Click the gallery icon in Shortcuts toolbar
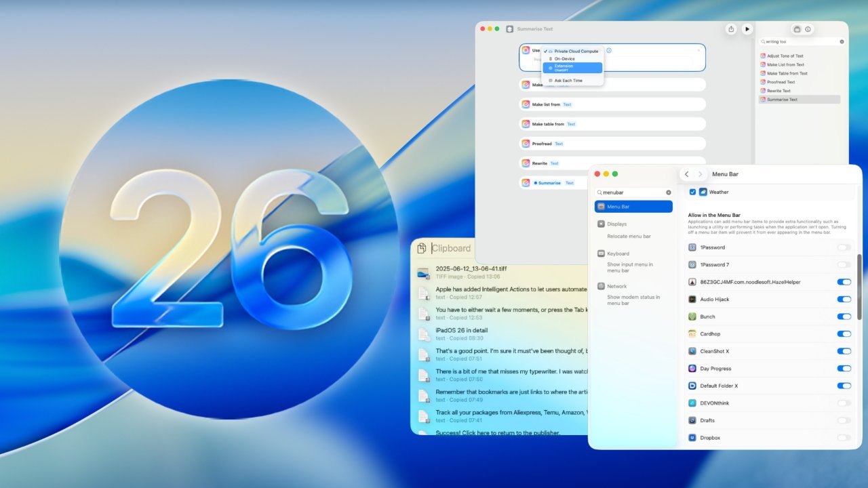This screenshot has width=868, height=488. 796,29
